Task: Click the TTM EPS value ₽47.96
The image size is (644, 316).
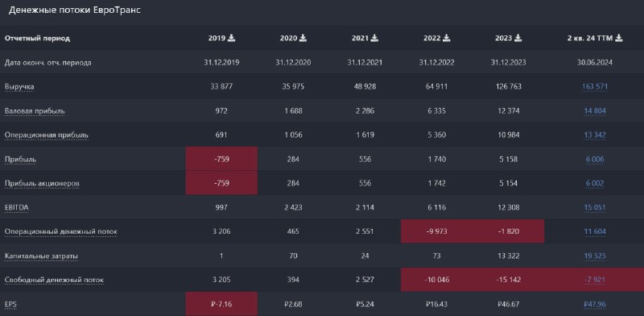Action: point(595,305)
